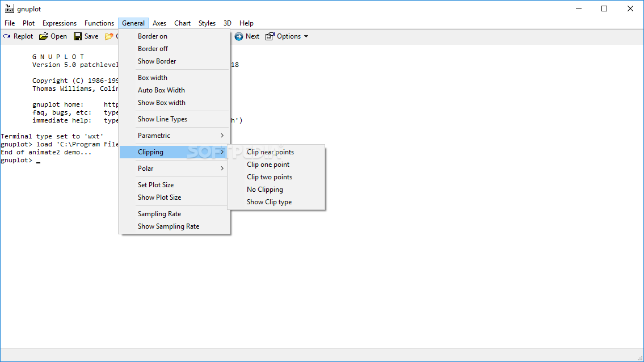The height and width of the screenshot is (362, 644).
Task: Open the 3D menu
Action: [228, 23]
